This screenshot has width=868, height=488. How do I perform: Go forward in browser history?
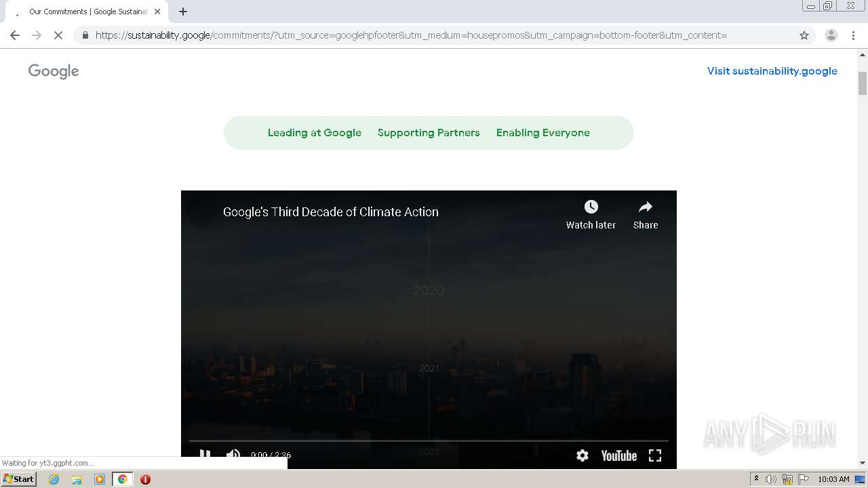37,35
